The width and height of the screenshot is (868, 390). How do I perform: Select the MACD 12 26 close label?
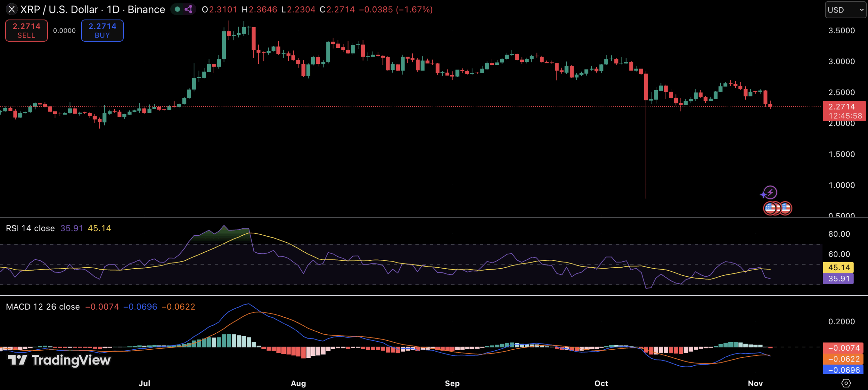[x=43, y=307]
